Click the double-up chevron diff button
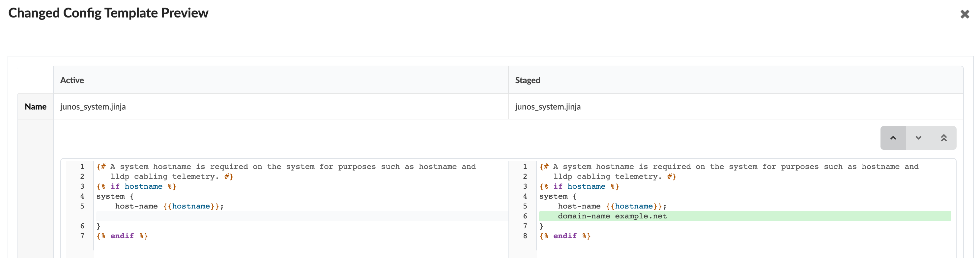The width and height of the screenshot is (980, 258). point(943,138)
